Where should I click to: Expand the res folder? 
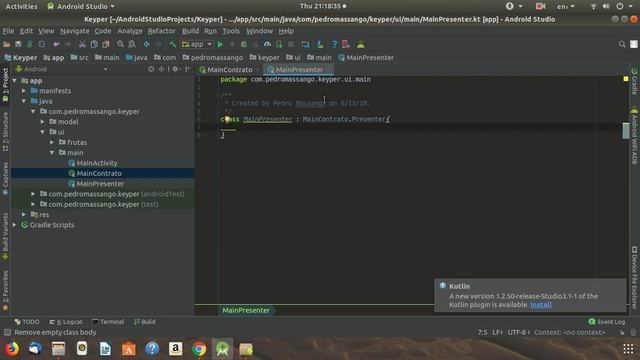24,214
